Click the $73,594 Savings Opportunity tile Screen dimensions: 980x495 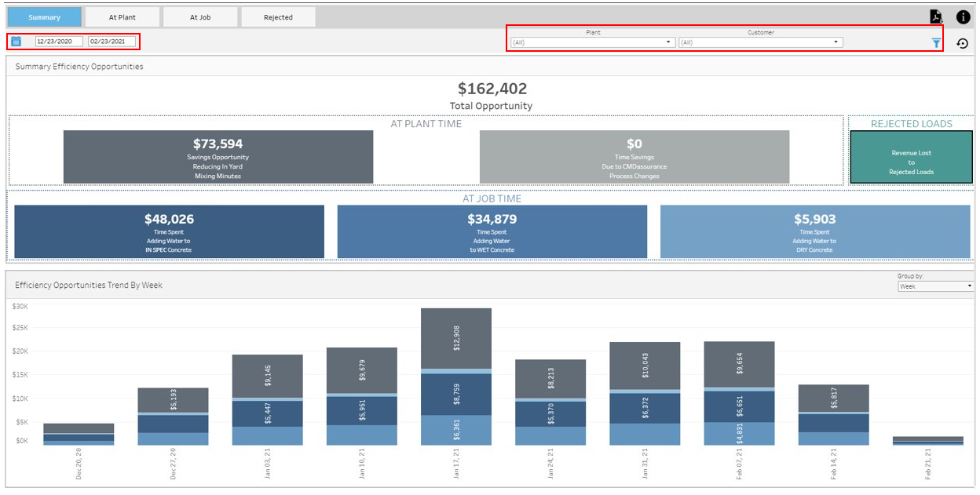218,157
